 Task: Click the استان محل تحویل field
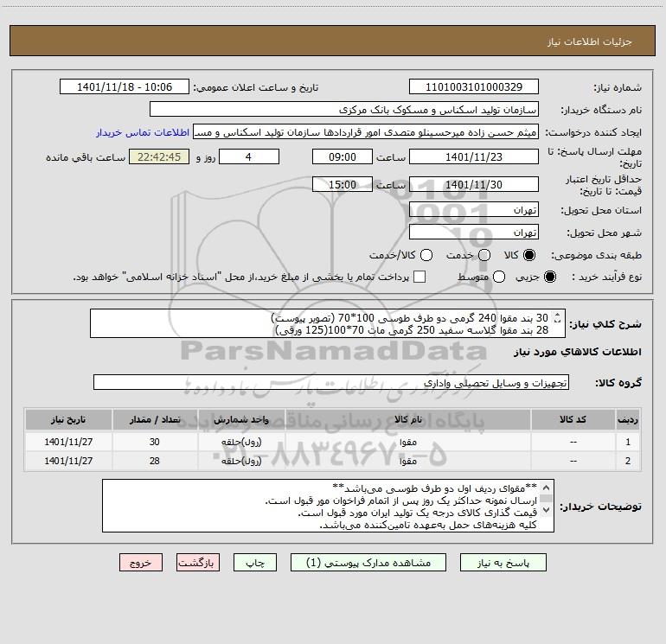pyautogui.click(x=474, y=210)
